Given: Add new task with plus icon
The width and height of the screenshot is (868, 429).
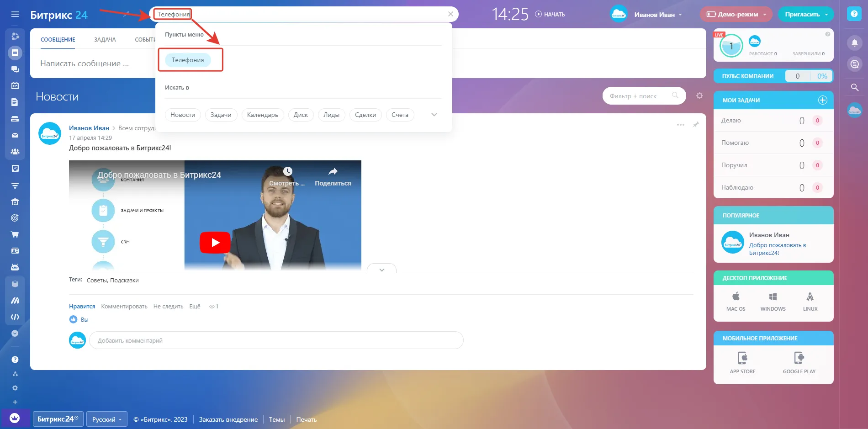Looking at the screenshot, I should pos(822,100).
